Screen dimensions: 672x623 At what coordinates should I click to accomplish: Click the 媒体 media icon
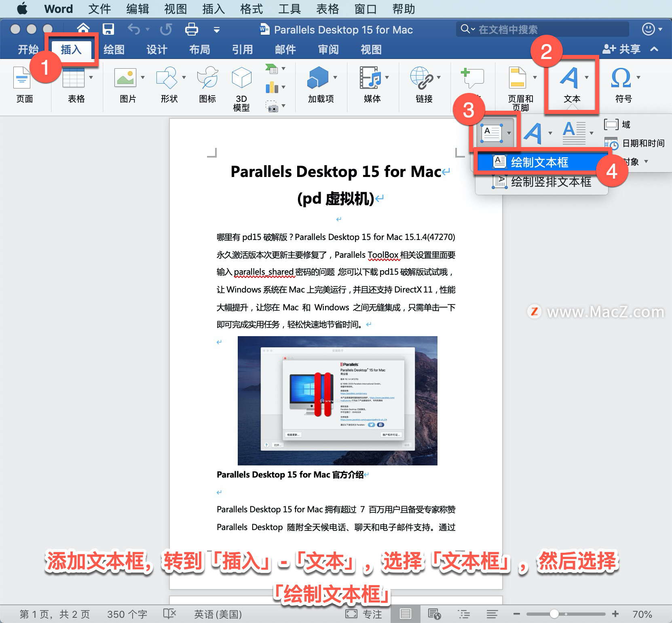point(370,78)
